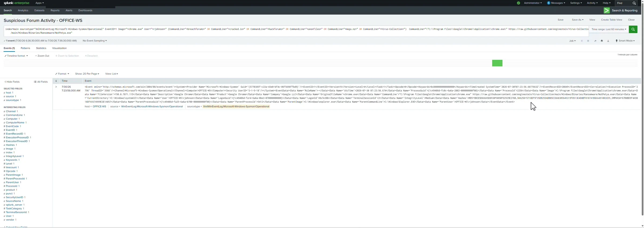Open the IntegrityLevel field
644x228 pixels.
click(x=14, y=156)
